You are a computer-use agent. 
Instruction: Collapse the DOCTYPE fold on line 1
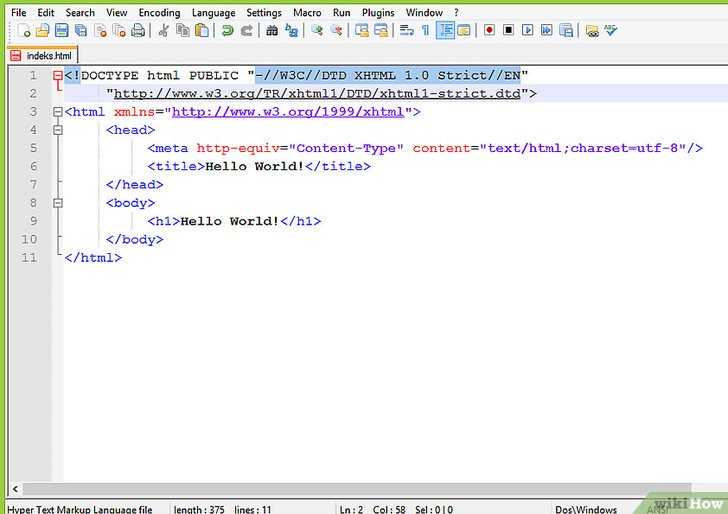(x=58, y=75)
